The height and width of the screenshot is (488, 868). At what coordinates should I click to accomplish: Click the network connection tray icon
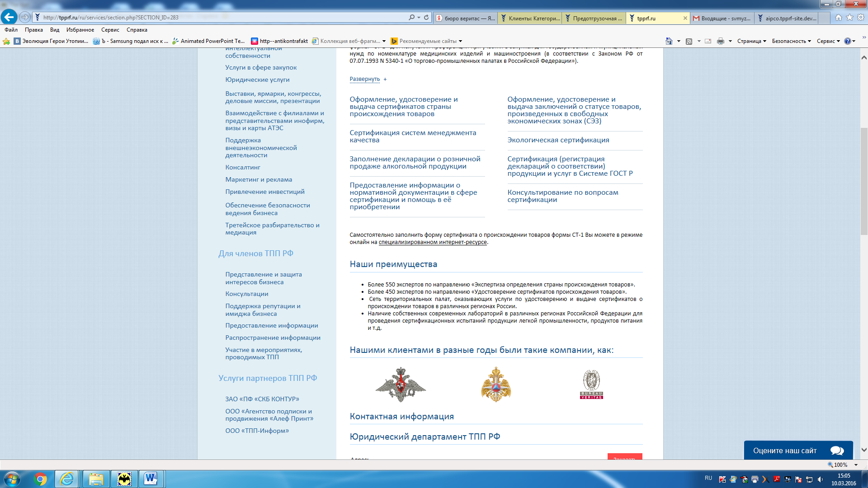[x=809, y=479]
